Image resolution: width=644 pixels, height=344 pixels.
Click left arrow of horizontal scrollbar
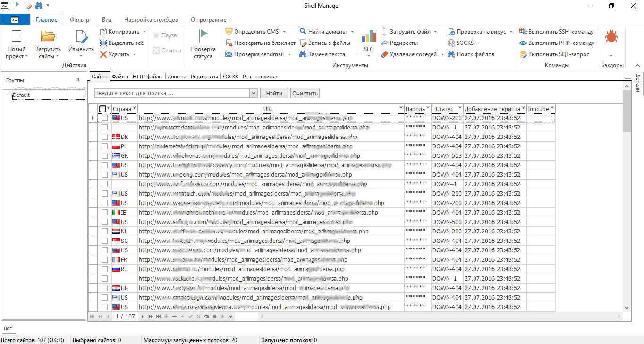pyautogui.click(x=262, y=316)
